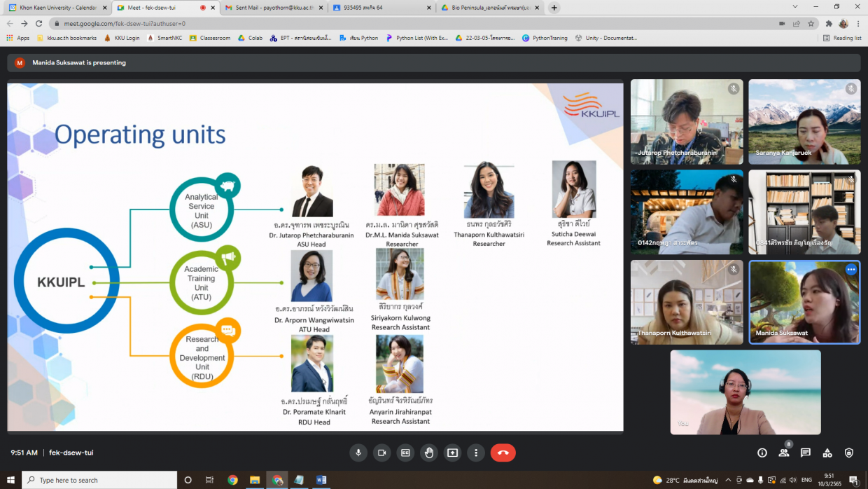The image size is (868, 489).
Task: Leave the call with red hang-up button
Action: [503, 453]
